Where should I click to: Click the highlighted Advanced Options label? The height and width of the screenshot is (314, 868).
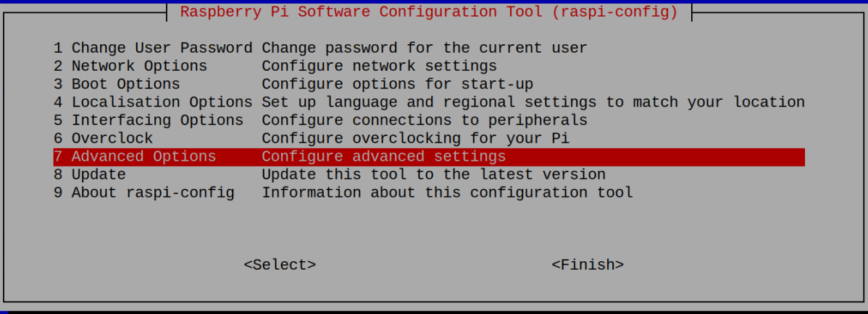pyautogui.click(x=134, y=156)
